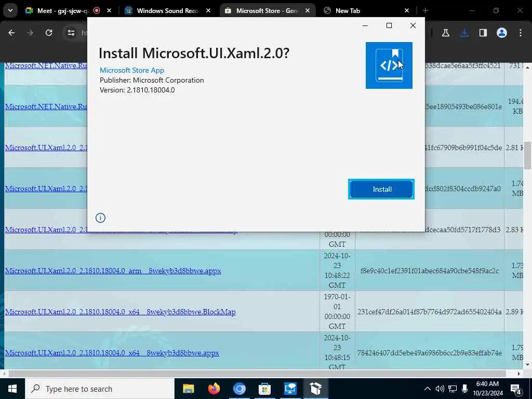The image size is (532, 399).
Task: Maximize the installer dialog window
Action: point(389,25)
